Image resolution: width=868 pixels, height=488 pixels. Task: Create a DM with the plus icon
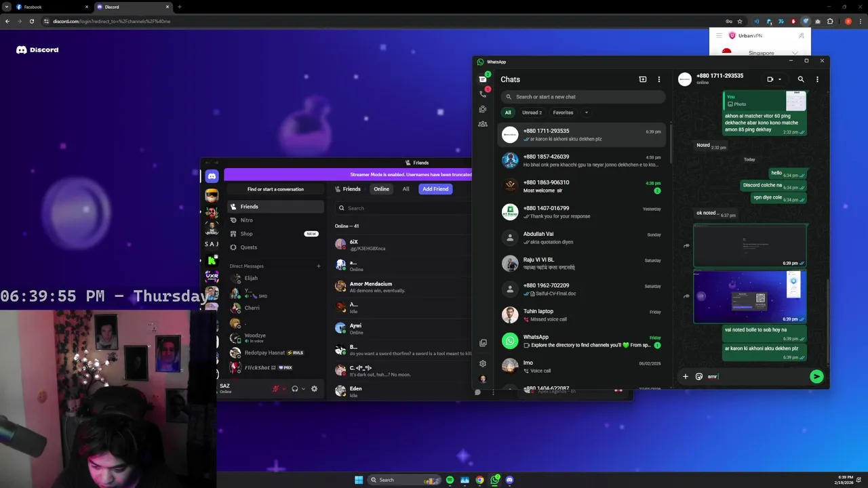point(319,266)
